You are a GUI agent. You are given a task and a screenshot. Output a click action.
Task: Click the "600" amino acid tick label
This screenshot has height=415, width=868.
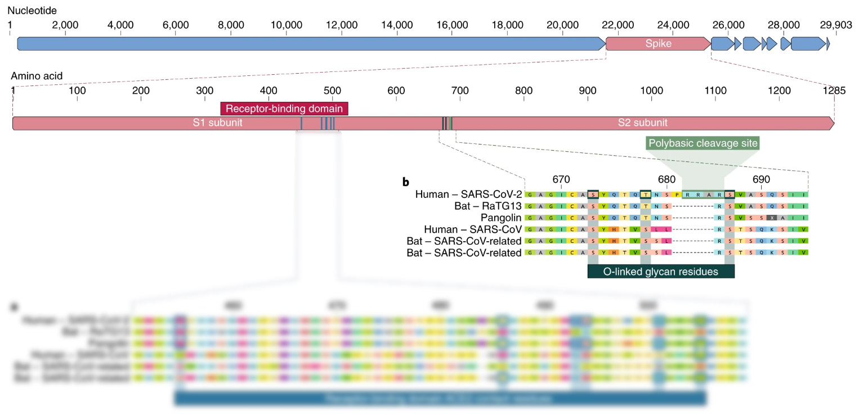pyautogui.click(x=396, y=90)
